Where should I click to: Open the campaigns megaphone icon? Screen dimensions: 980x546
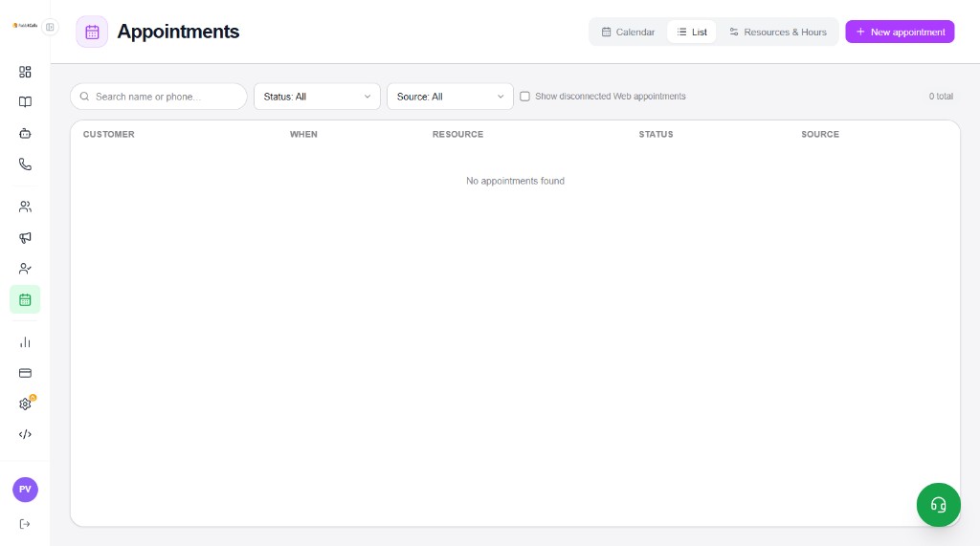[25, 237]
